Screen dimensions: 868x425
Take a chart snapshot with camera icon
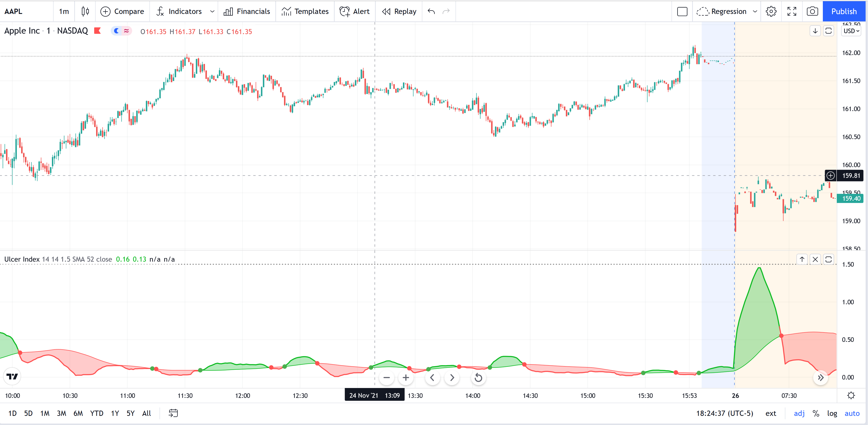(812, 12)
